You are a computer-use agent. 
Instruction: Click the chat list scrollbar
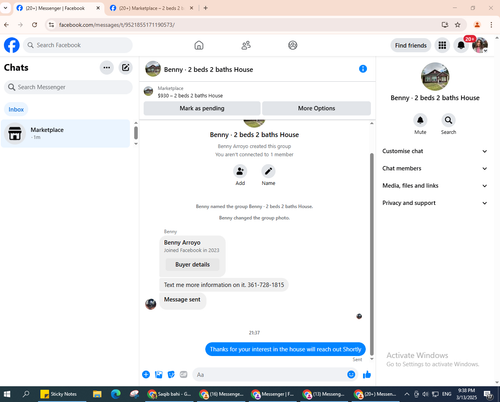click(136, 133)
